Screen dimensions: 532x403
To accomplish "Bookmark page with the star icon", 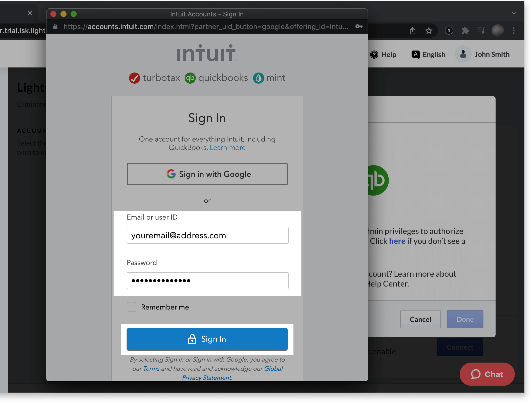I will click(x=429, y=31).
